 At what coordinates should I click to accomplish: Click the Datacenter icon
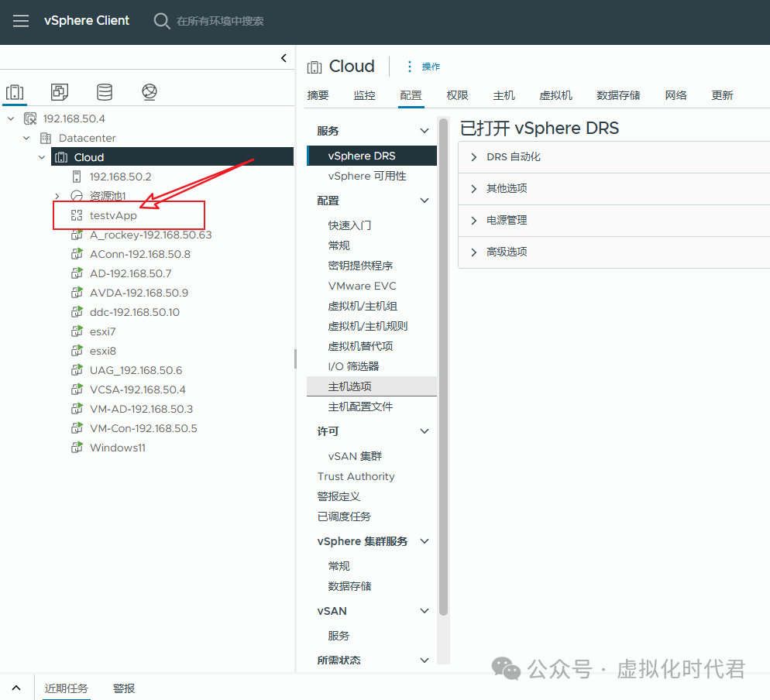point(46,138)
